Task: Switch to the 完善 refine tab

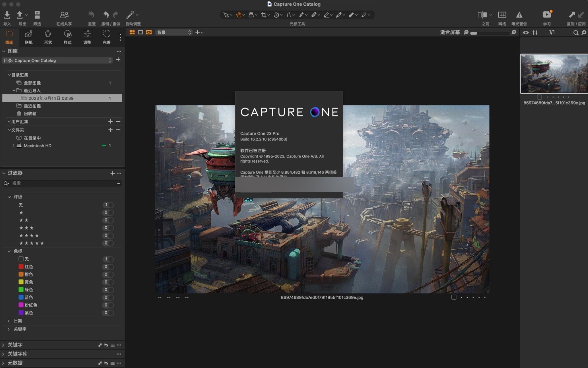Action: pos(106,37)
